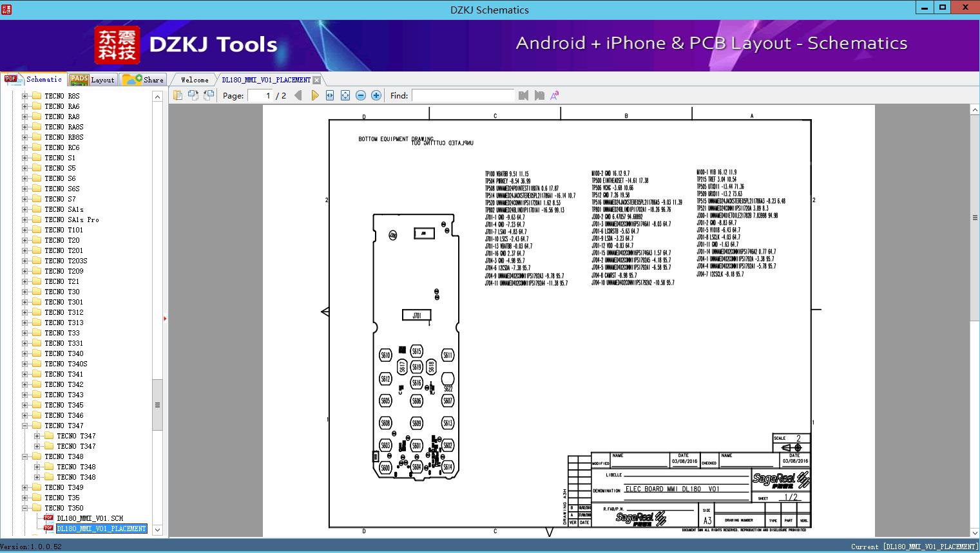Click the red sidebar collapse arrow
This screenshot has width=980, height=553.
[165, 319]
